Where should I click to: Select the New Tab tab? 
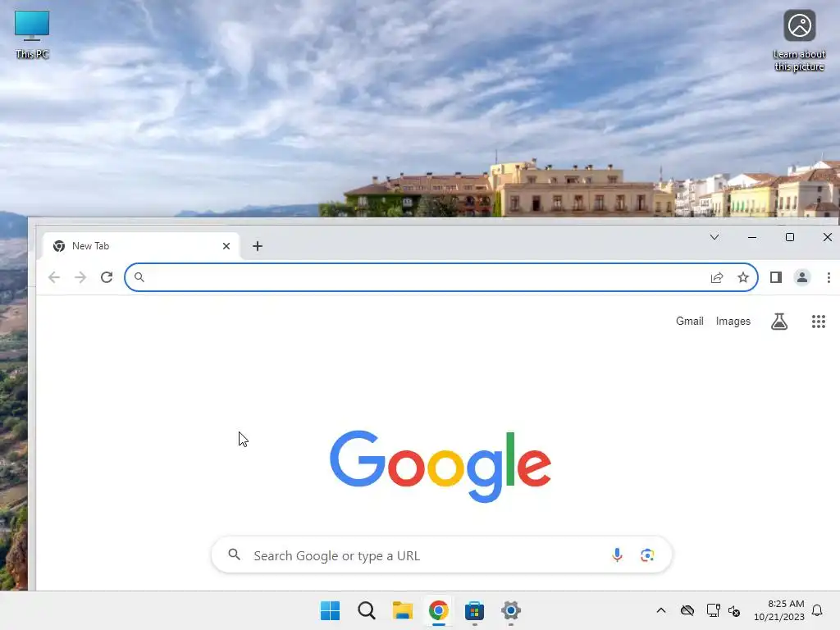coord(140,246)
